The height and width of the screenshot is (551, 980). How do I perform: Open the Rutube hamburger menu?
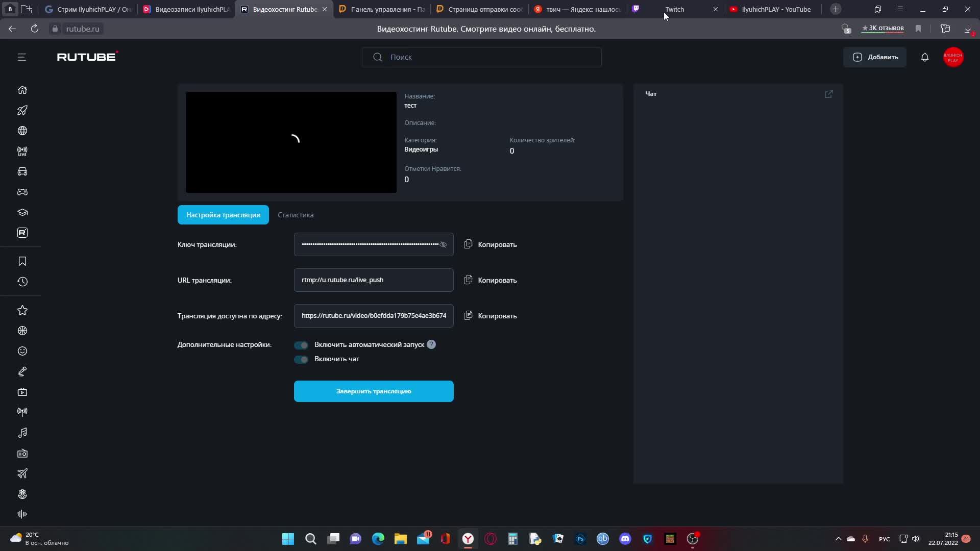click(x=21, y=57)
